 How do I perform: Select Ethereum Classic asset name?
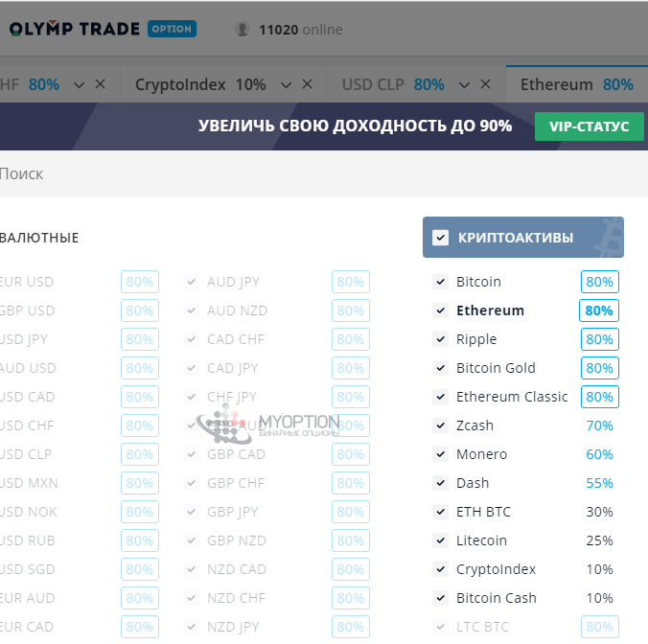tap(512, 397)
